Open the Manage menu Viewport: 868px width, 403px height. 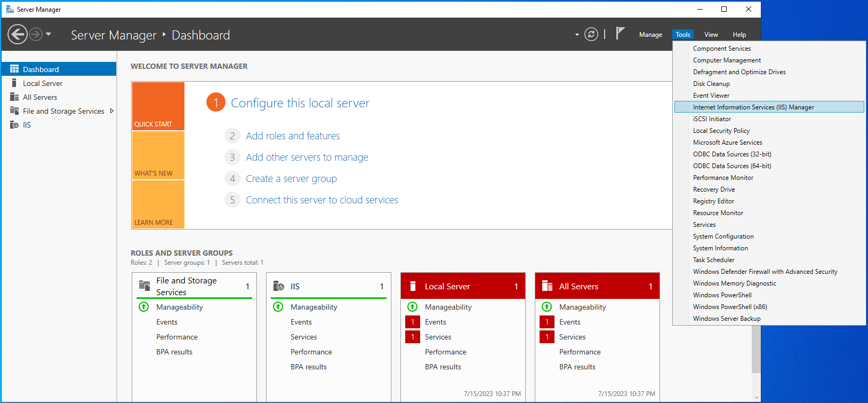pos(650,35)
